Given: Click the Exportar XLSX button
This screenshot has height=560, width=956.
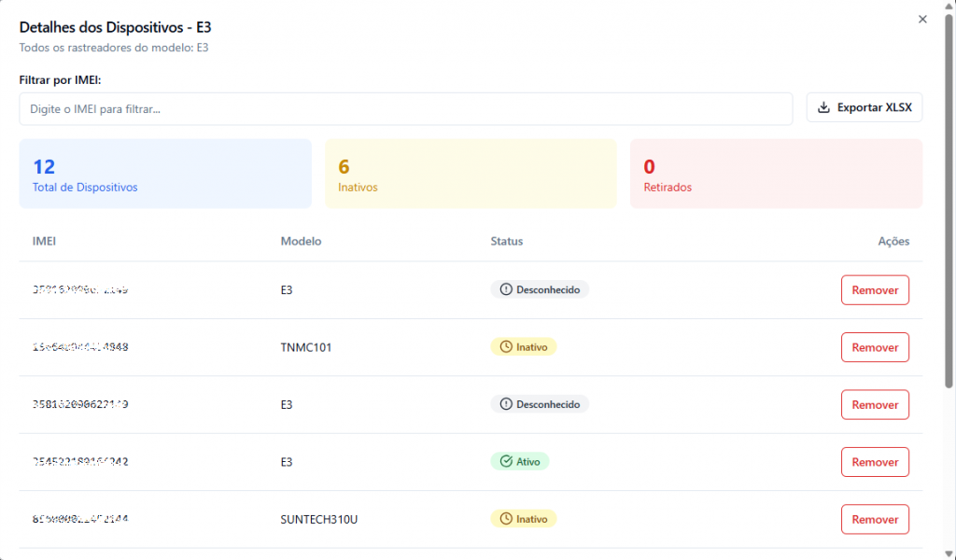Looking at the screenshot, I should pyautogui.click(x=864, y=107).
